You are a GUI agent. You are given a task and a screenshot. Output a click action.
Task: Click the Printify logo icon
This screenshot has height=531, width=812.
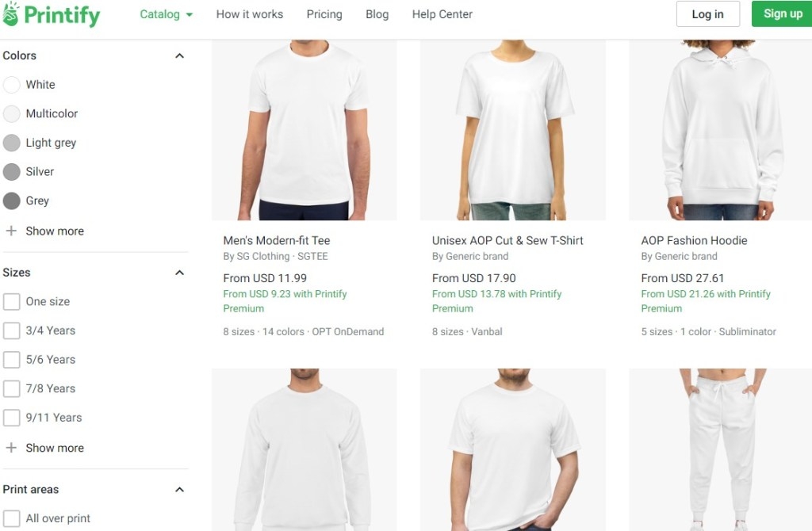(x=11, y=14)
